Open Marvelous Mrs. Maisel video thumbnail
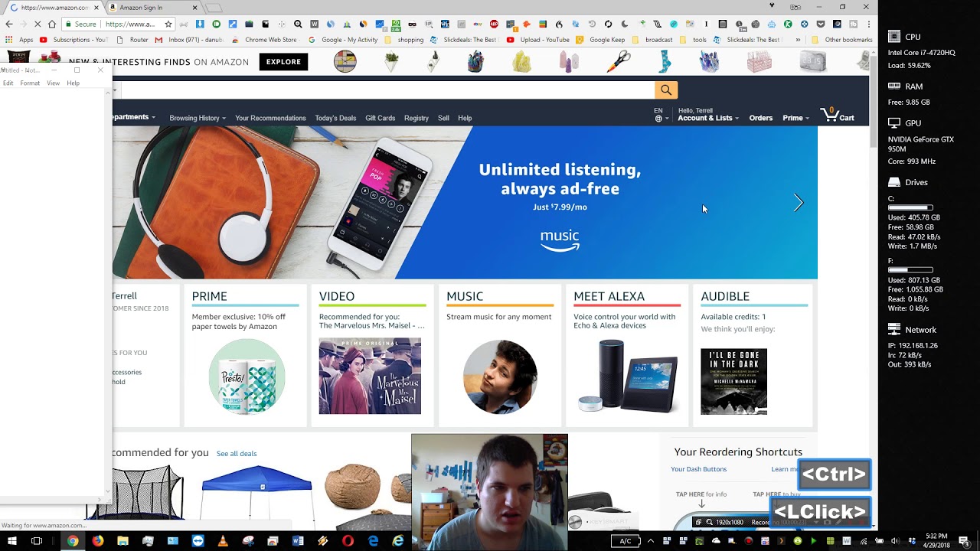The image size is (980, 551). coord(370,376)
